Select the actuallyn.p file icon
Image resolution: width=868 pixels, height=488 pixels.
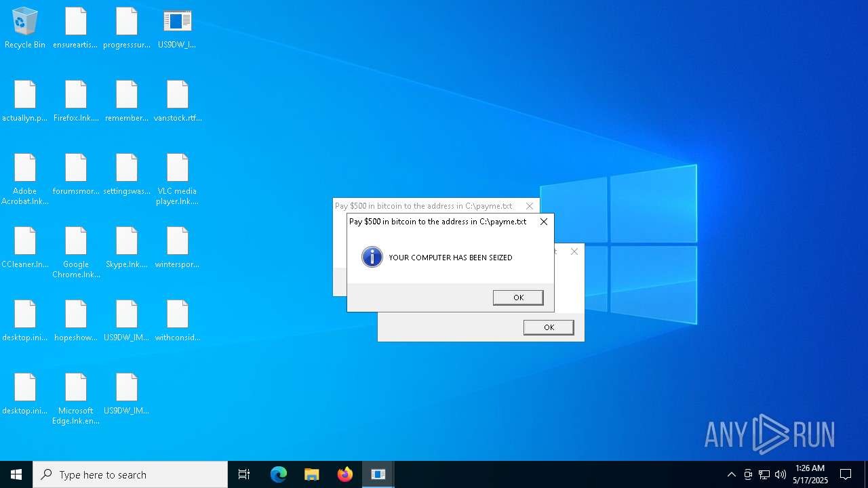pos(25,101)
